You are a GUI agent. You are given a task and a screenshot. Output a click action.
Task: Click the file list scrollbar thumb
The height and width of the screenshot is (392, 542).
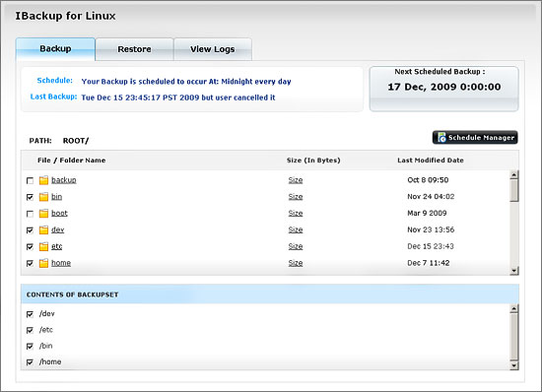514,190
